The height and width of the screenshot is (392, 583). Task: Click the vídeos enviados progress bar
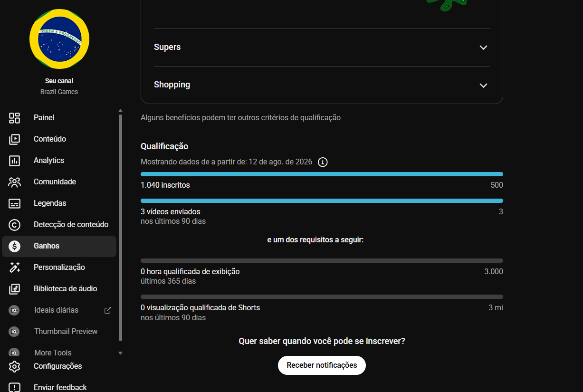tap(322, 201)
